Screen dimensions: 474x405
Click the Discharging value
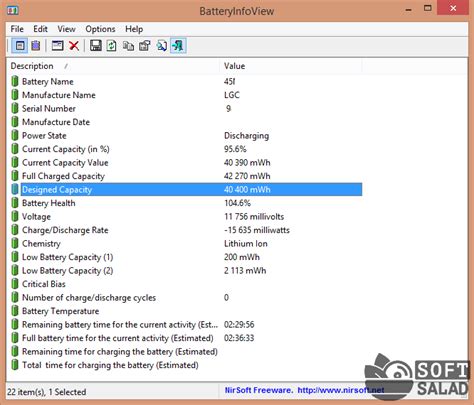[x=246, y=136]
